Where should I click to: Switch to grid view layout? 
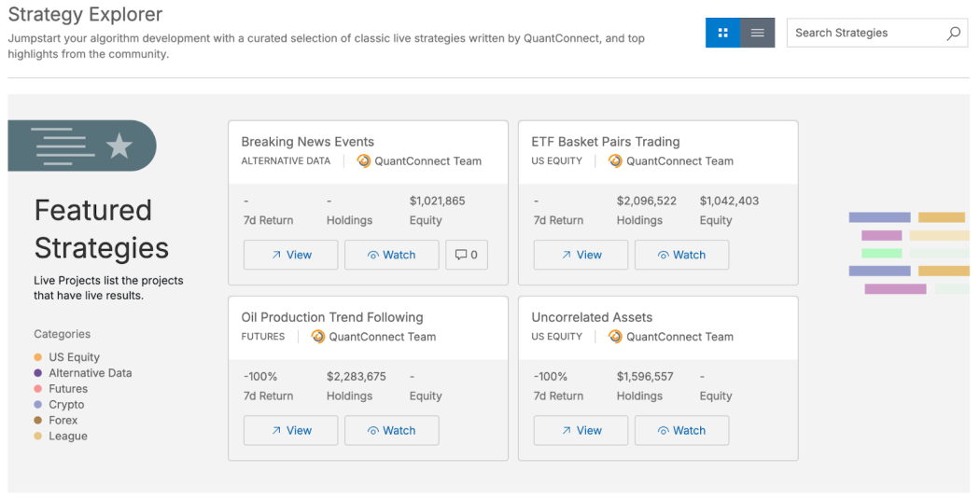(723, 33)
